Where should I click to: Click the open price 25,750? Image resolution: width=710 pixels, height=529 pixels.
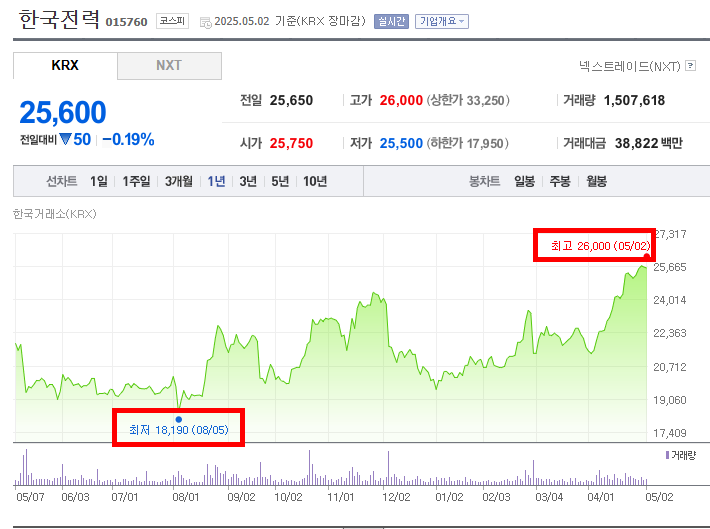291,143
